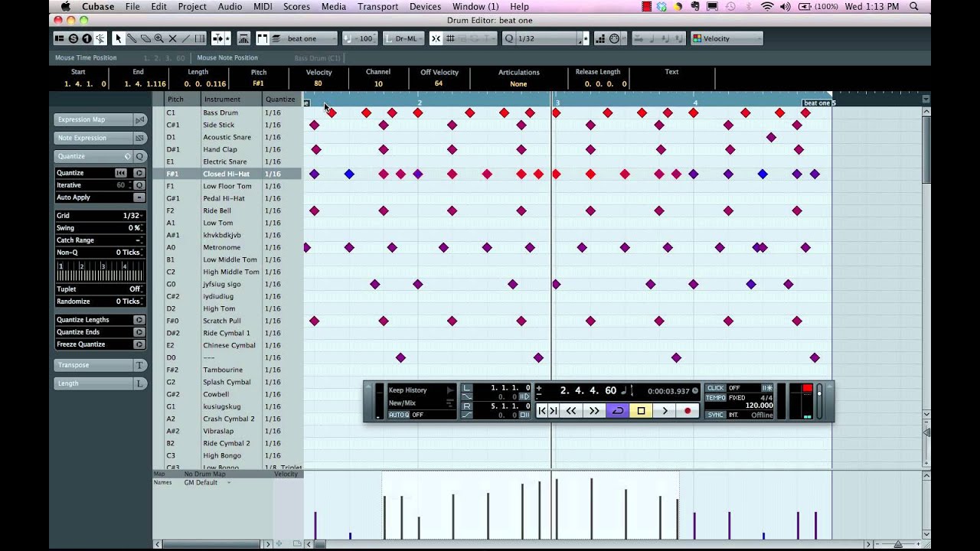Click the Tuplet Off value
The height and width of the screenshot is (551, 980).
click(x=135, y=289)
